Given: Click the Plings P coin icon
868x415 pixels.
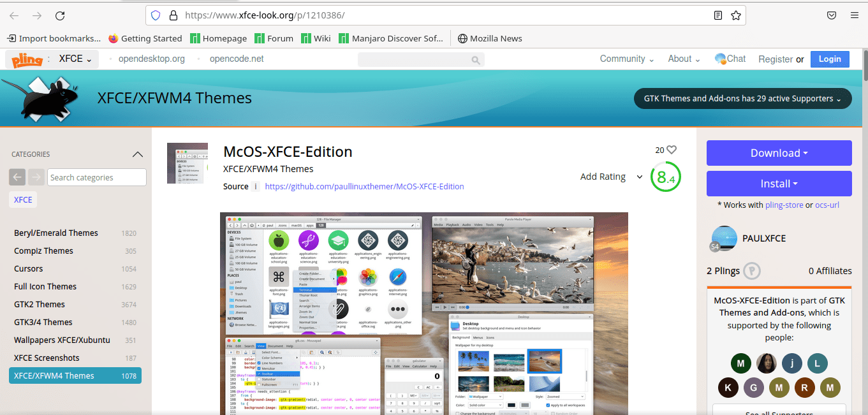Looking at the screenshot, I should point(753,271).
